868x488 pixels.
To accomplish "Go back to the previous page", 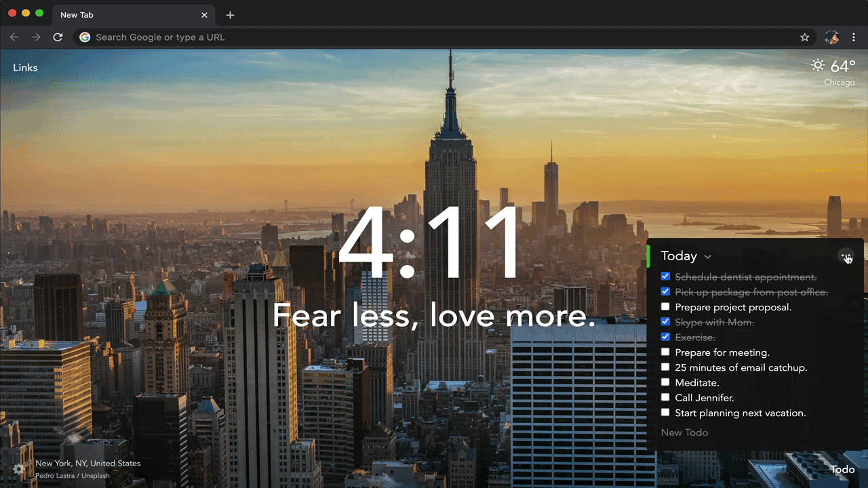I will click(x=14, y=37).
